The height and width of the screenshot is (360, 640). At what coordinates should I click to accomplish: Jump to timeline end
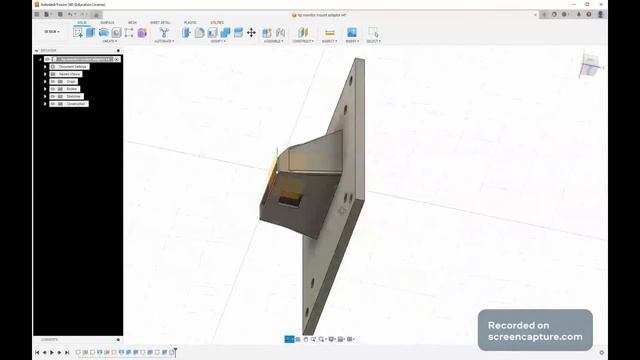coord(67,352)
